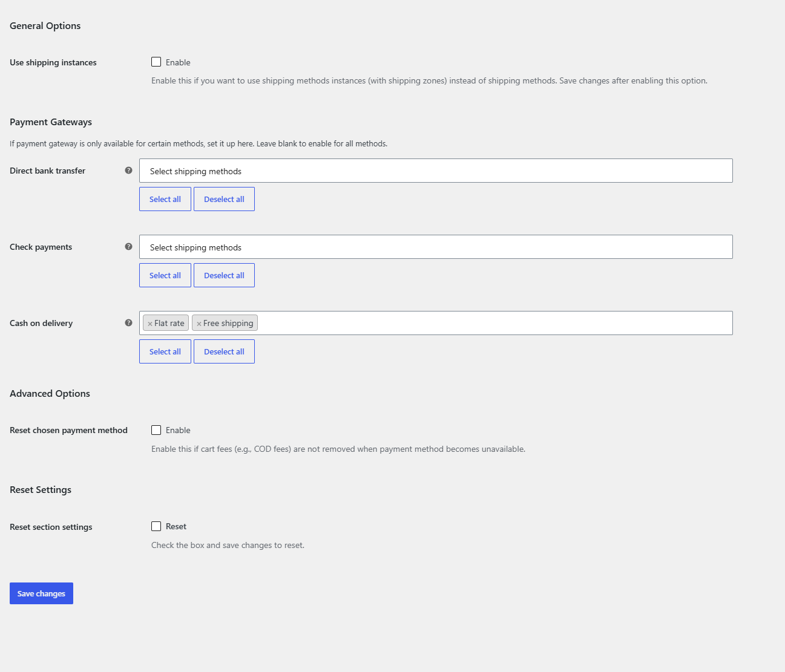Viewport: 785px width, 672px height.
Task: Click Select all under Check payments
Action: 165,275
